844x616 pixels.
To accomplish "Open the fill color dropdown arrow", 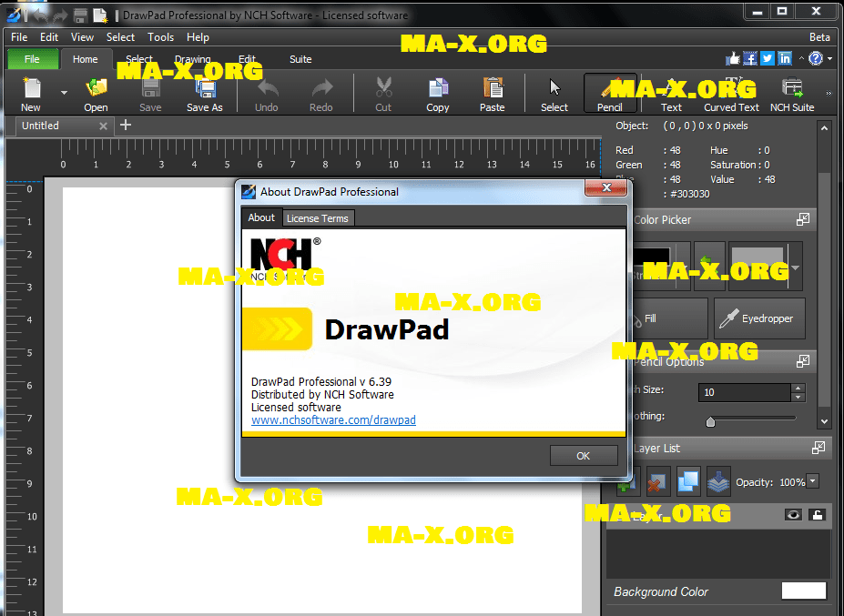I will pos(796,268).
